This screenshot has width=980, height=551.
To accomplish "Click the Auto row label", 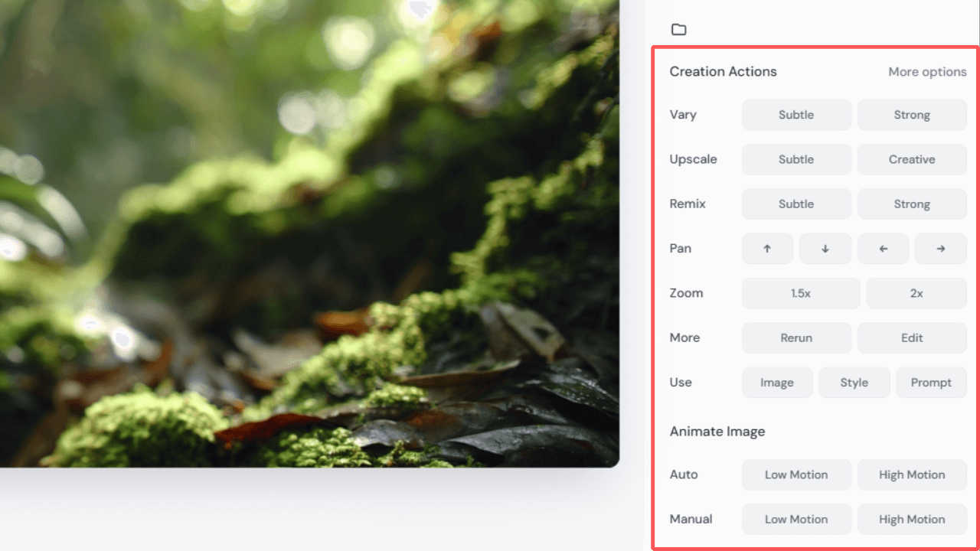I will (x=684, y=474).
